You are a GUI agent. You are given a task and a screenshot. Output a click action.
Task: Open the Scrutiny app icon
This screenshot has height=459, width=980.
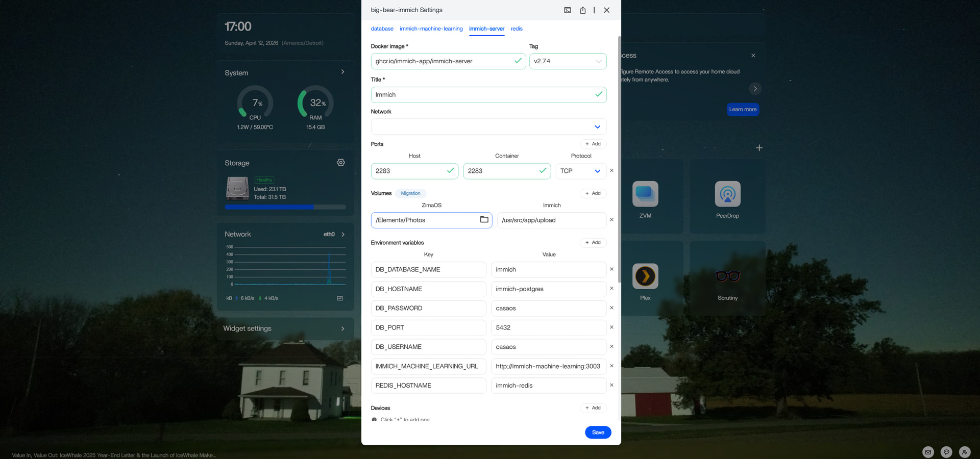(727, 276)
